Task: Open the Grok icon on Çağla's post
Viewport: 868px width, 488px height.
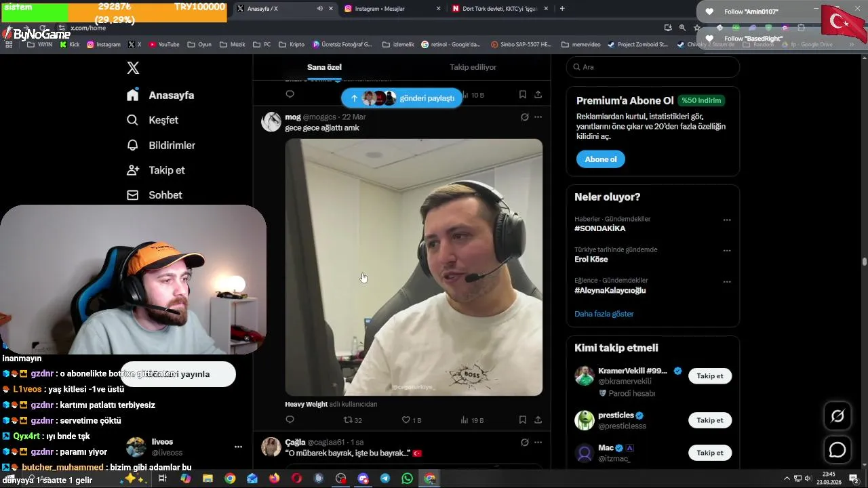Action: [524, 442]
